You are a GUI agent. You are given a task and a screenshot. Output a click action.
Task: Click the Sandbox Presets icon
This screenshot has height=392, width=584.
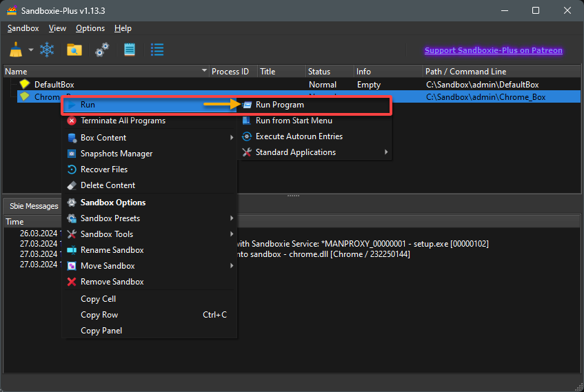[x=72, y=218]
